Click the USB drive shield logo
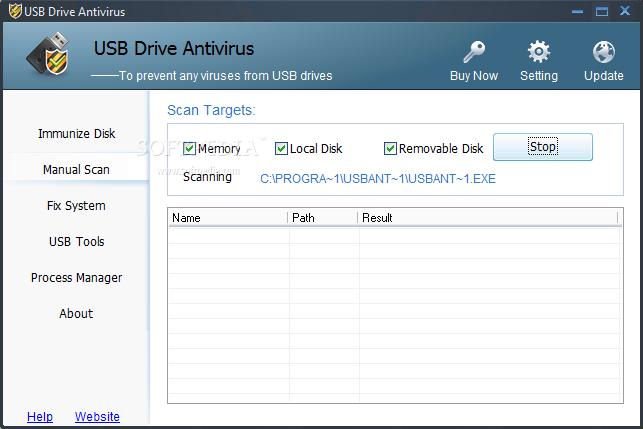 (x=48, y=54)
